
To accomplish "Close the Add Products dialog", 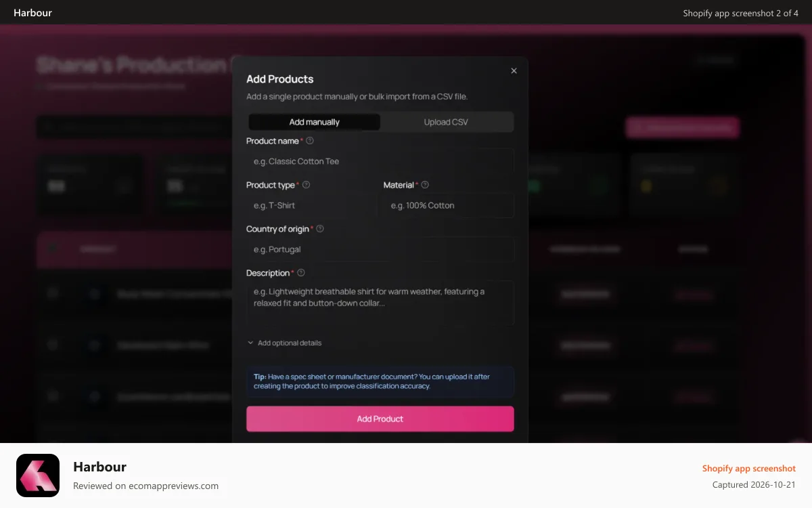I will [x=514, y=70].
